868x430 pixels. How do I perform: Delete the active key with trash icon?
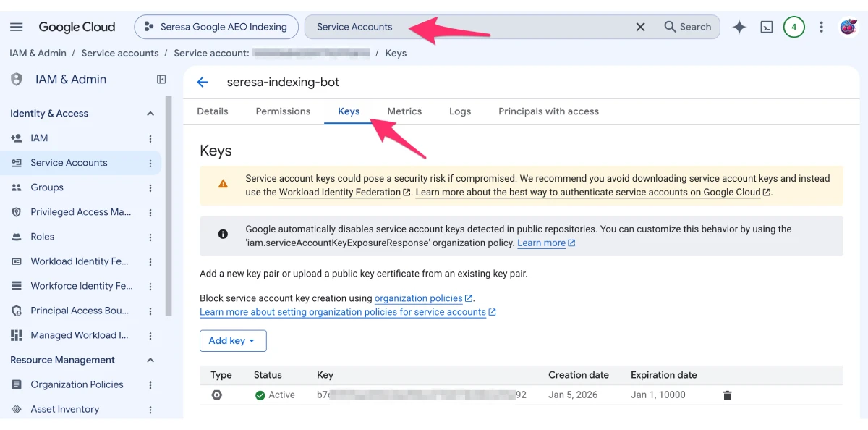tap(728, 395)
